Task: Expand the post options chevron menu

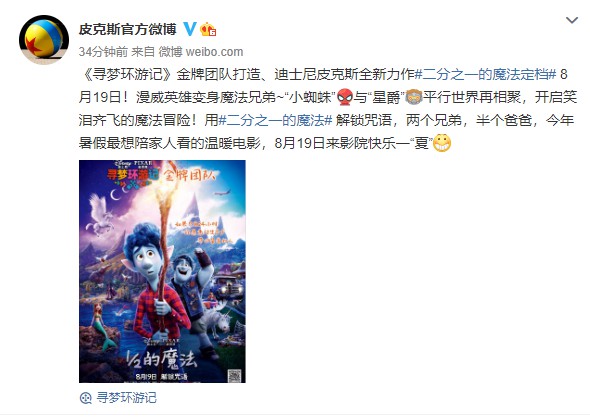Action: [572, 20]
